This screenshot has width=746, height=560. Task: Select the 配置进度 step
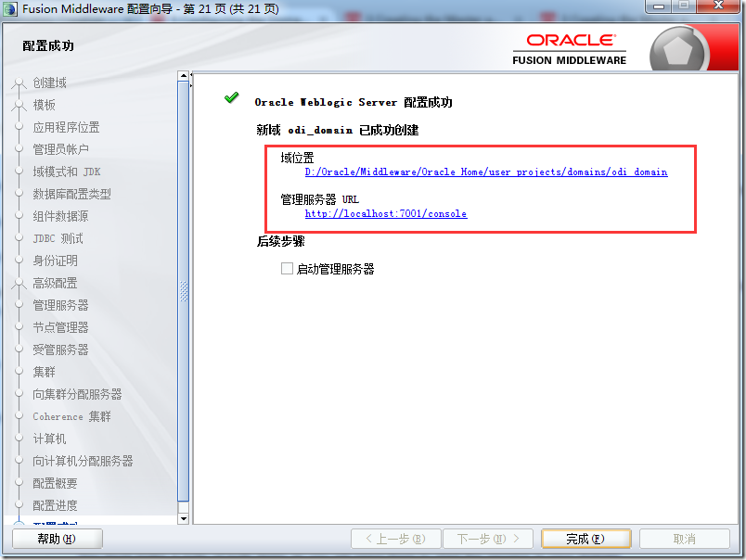pos(55,505)
